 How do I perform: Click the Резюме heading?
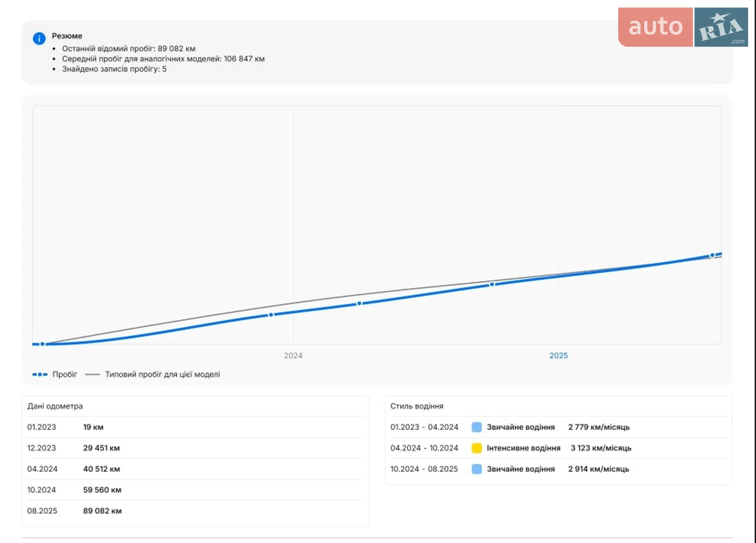(x=67, y=36)
